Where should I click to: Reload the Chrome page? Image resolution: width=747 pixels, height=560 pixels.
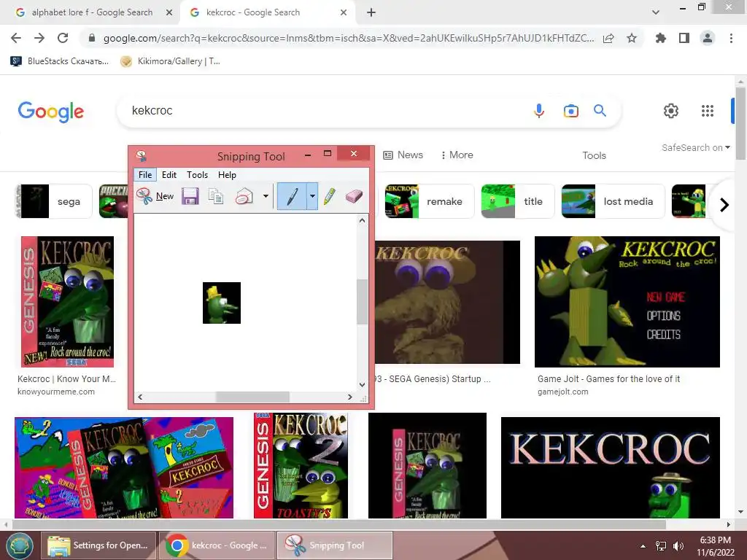coord(63,38)
